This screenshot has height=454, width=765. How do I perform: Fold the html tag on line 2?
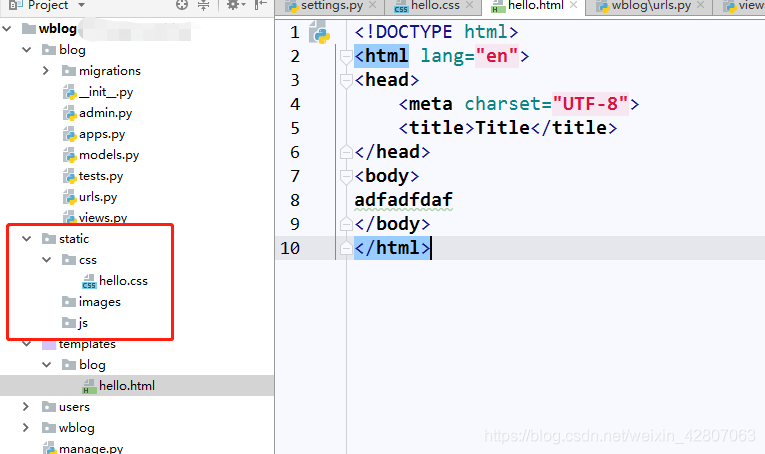[x=346, y=57]
